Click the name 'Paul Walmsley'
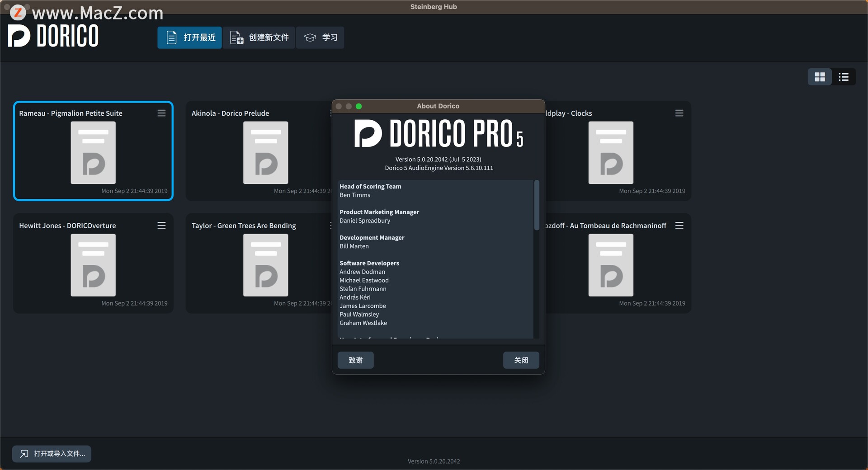The image size is (868, 470). (359, 315)
